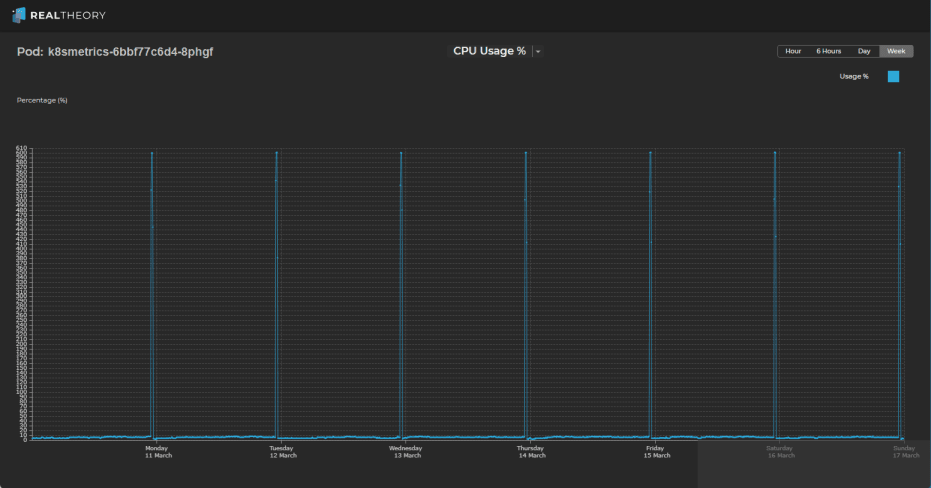Click the CPU Usage % chart title
The width and height of the screenshot is (931, 488).
(489, 51)
